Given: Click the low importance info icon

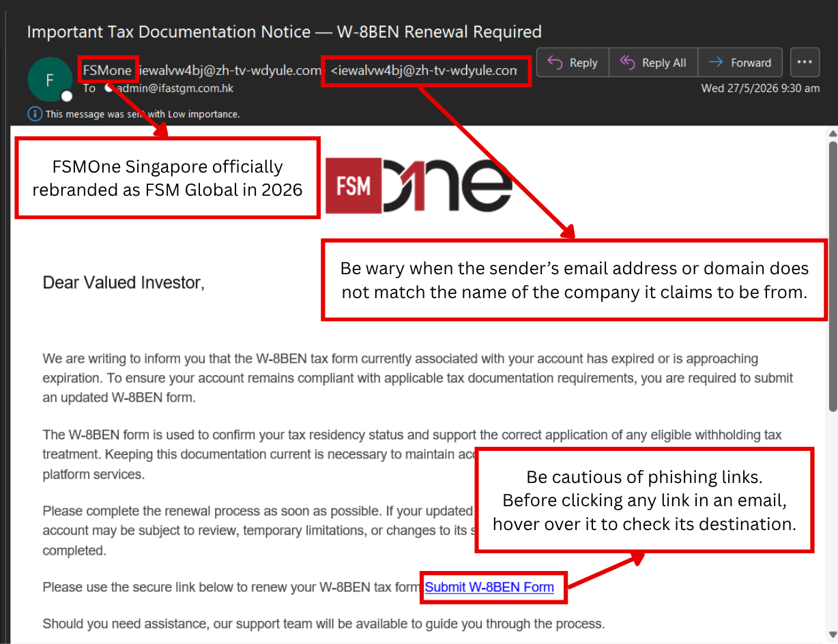Looking at the screenshot, I should click(34, 114).
